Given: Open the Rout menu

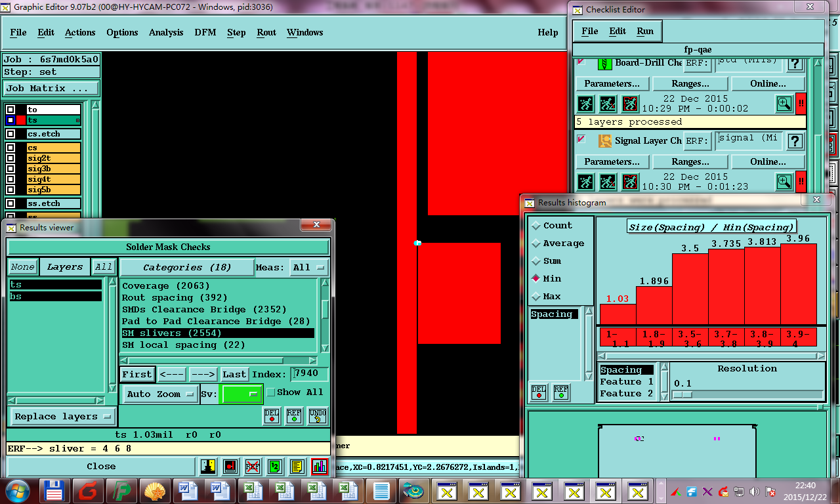Looking at the screenshot, I should 266,32.
